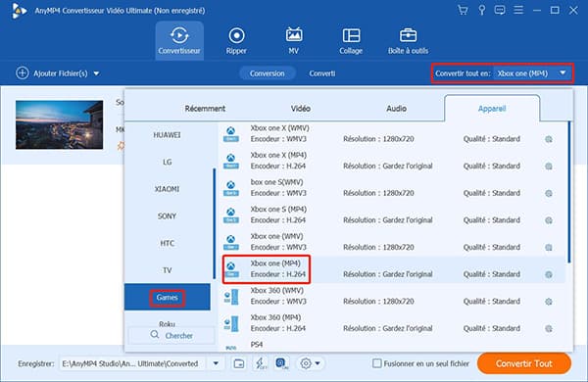Choose Xbox 360 (WMV) profile
Viewport: 588px width, 382px height.
point(391,296)
